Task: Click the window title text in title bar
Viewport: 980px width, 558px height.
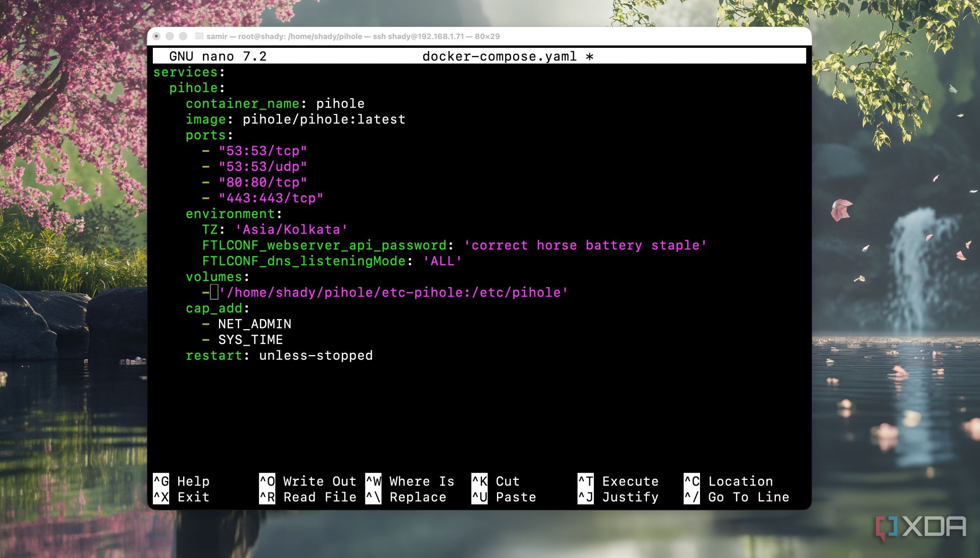Action: coord(353,36)
